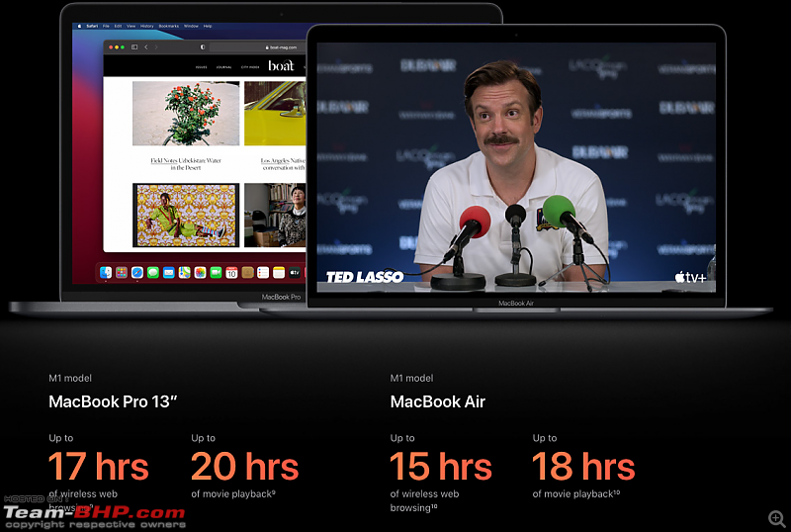
Task: Click the 20 hrs figure
Action: pyautogui.click(x=244, y=466)
